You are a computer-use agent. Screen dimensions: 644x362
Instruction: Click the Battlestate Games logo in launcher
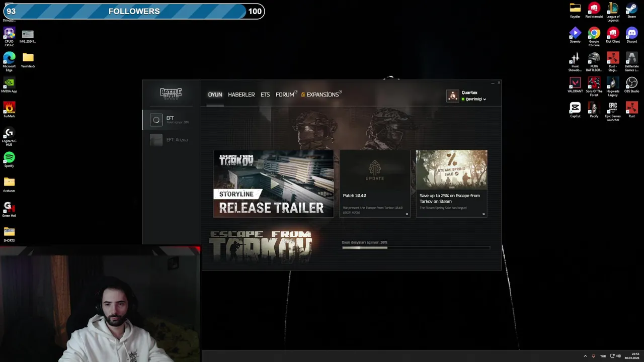171,94
